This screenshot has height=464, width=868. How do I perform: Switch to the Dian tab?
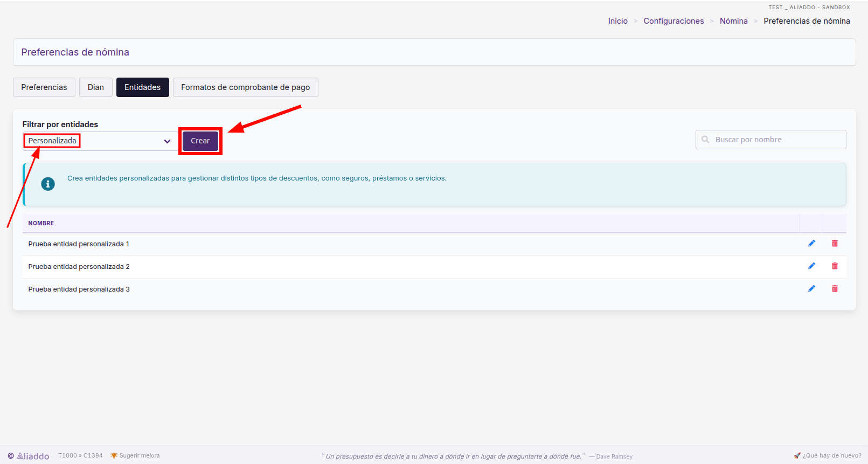coord(96,87)
